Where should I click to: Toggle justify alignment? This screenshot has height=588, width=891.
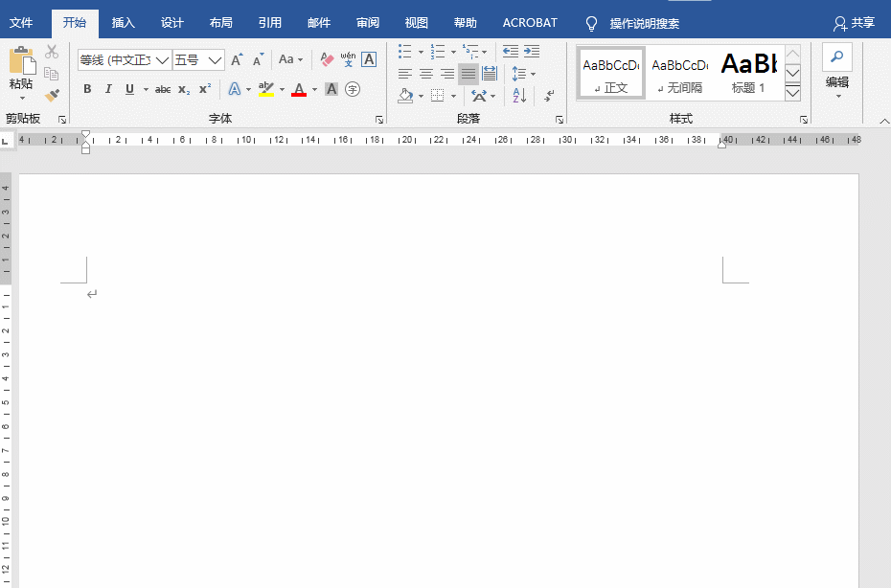coord(468,74)
